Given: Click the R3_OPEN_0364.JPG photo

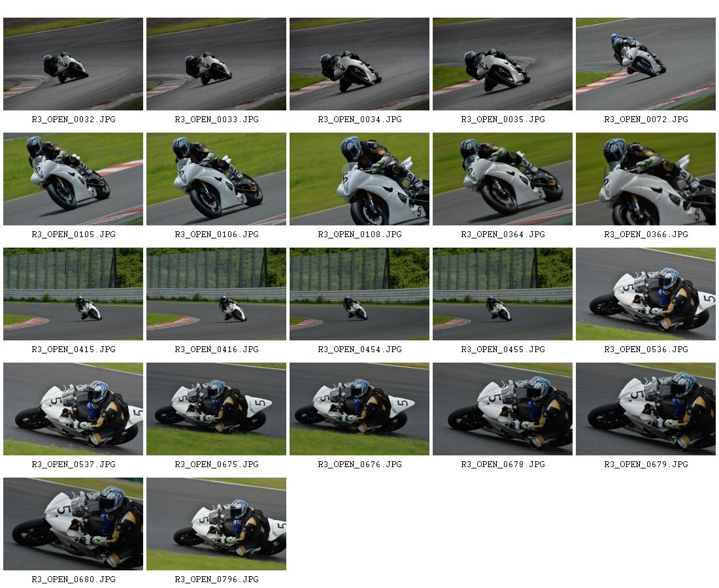Looking at the screenshot, I should point(503,179).
